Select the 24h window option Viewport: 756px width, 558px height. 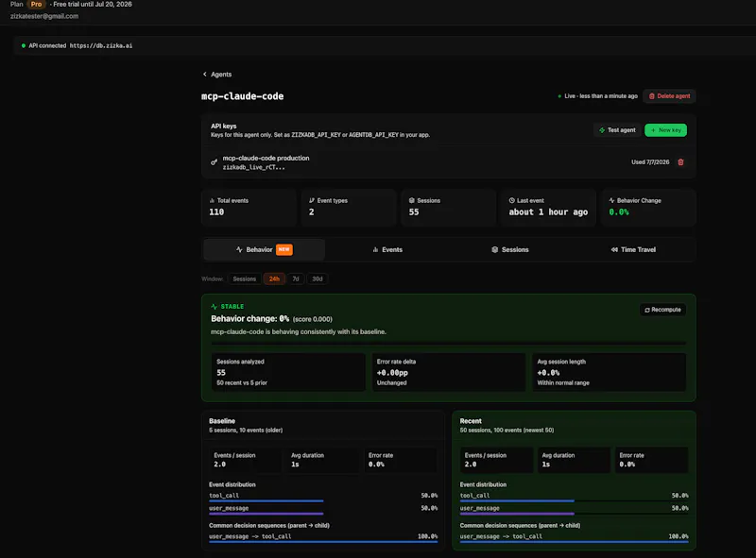(274, 279)
